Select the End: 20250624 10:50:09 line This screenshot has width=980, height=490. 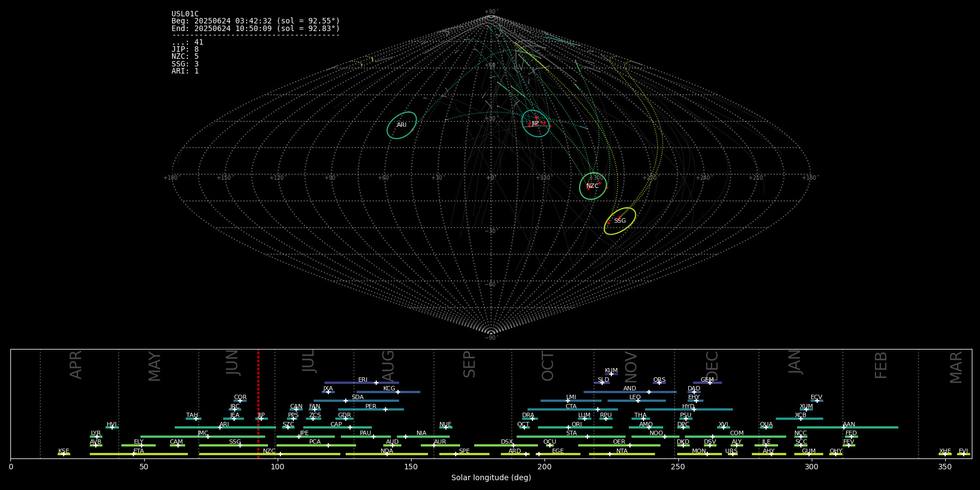(255, 28)
